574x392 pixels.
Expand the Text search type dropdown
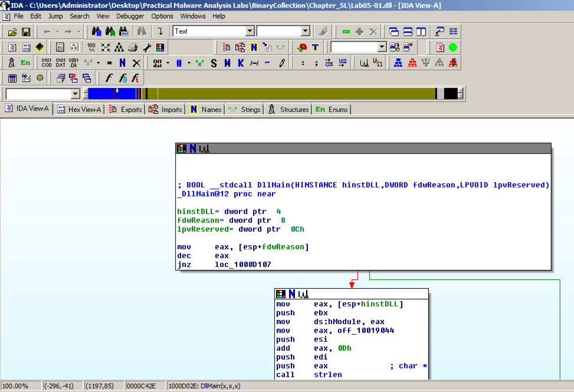tap(250, 31)
